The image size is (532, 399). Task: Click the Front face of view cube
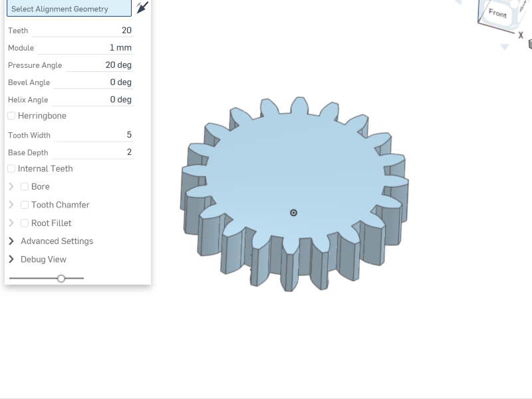497,13
